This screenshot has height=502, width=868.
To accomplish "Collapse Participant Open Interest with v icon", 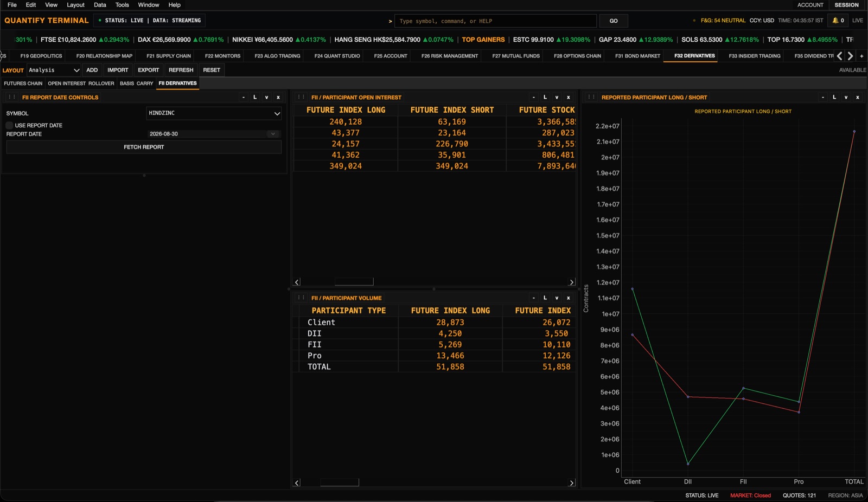I will pos(557,98).
